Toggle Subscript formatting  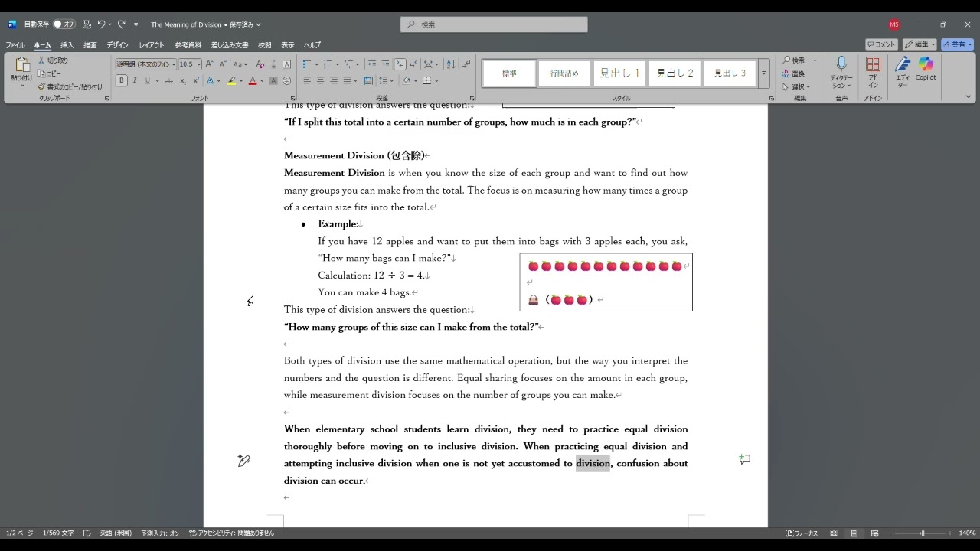coord(183,80)
